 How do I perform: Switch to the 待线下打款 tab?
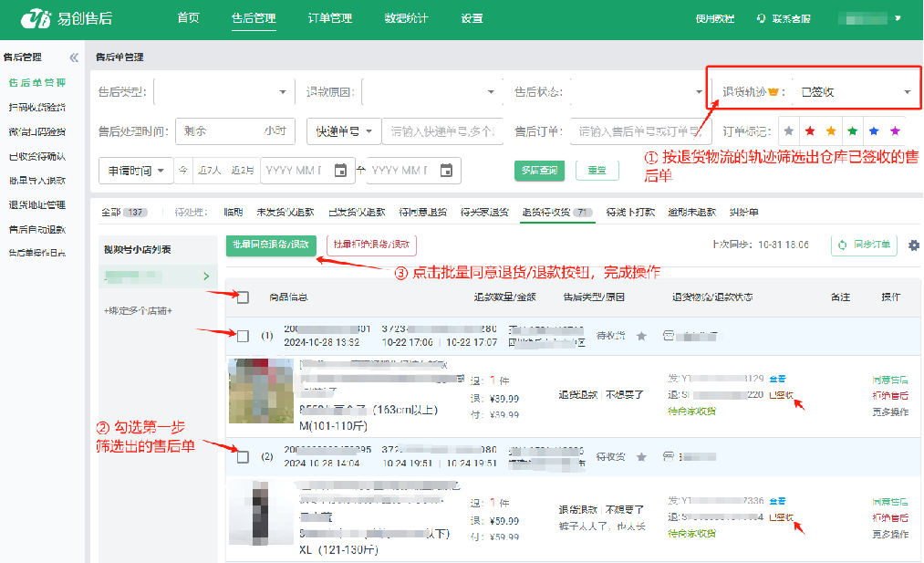(x=630, y=212)
